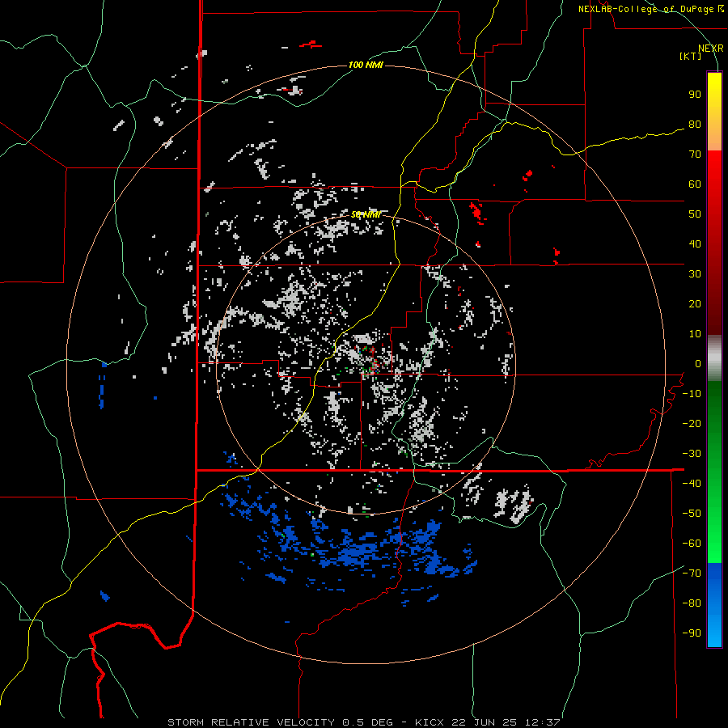
Task: Click the [KT] units label
Action: click(x=690, y=56)
